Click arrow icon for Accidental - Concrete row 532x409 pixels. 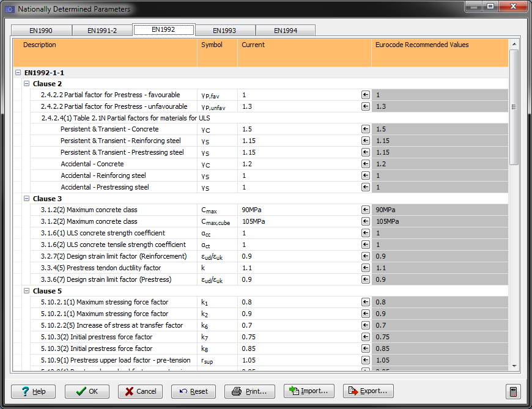(366, 164)
